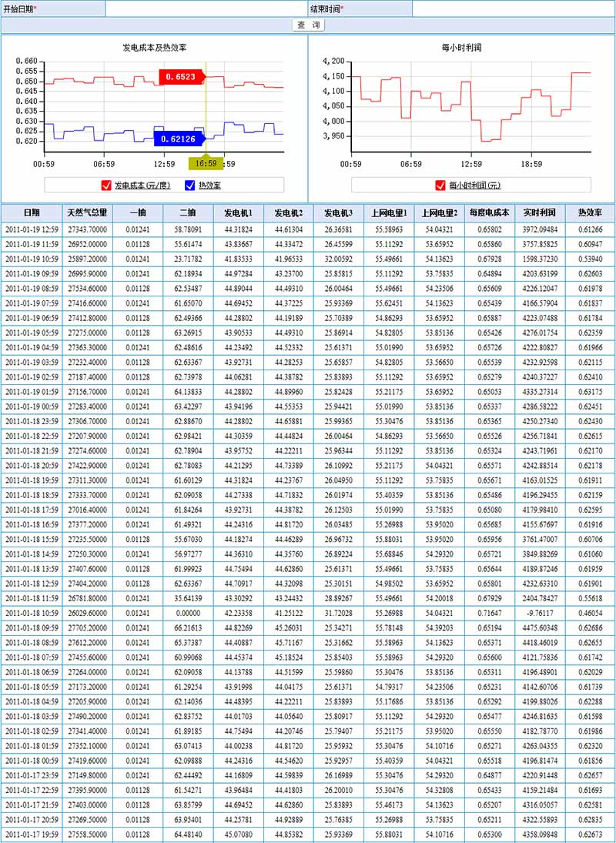The height and width of the screenshot is (843, 616).
Task: Click the profit value 3972.09484
Action: pos(540,229)
